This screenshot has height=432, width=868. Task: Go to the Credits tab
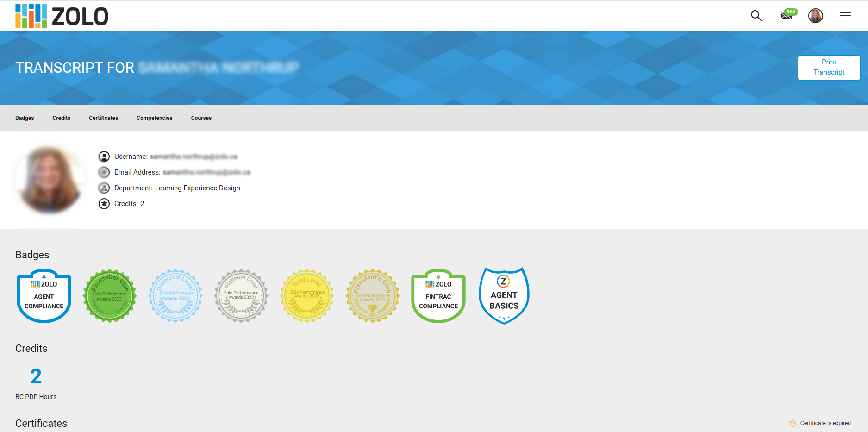tap(62, 118)
